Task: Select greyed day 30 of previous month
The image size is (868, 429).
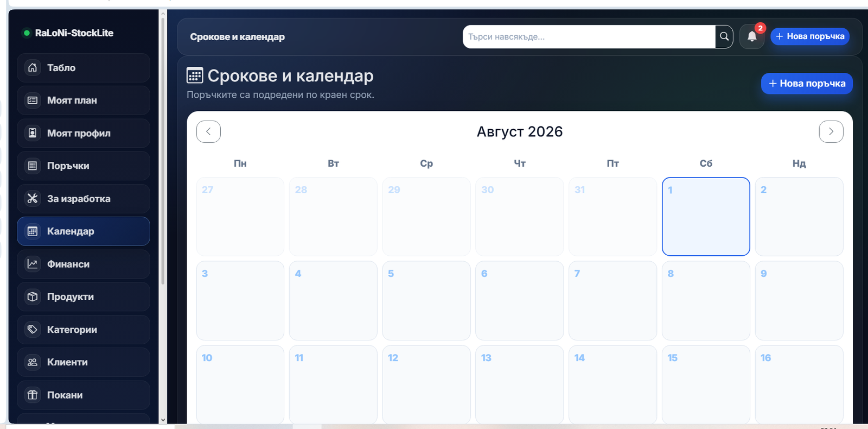Action: pos(520,217)
